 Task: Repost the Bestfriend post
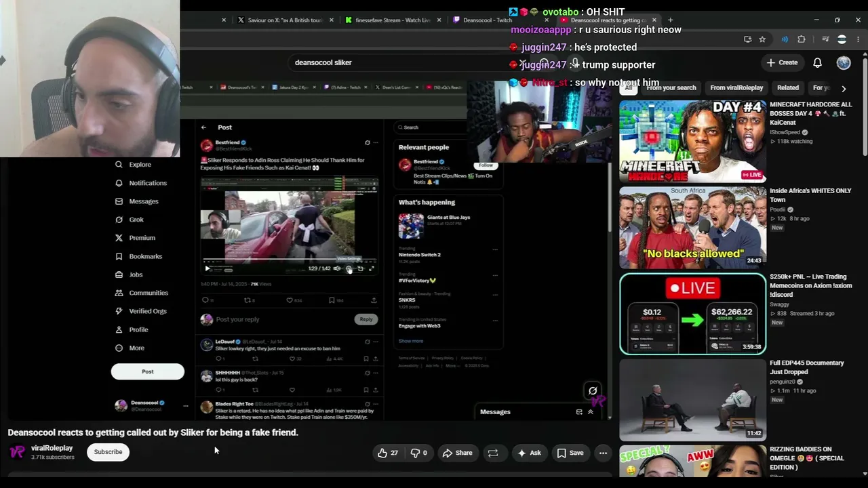coord(248,300)
